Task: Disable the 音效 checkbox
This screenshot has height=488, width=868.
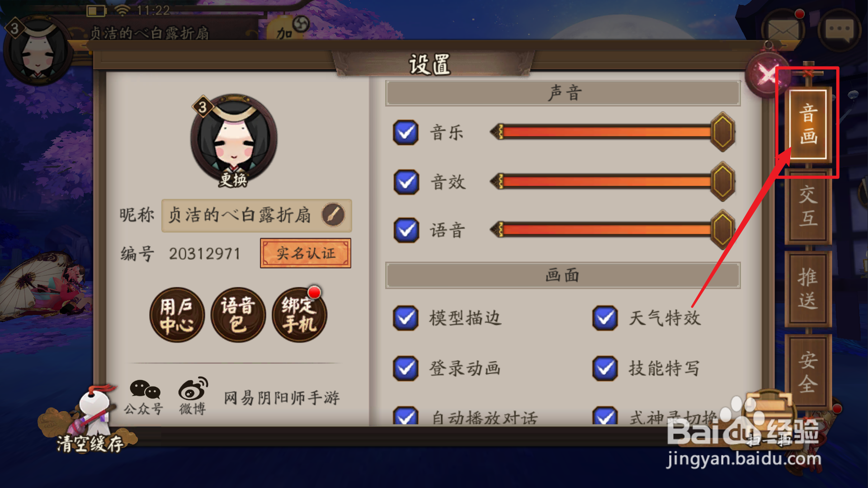Action: pos(406,182)
